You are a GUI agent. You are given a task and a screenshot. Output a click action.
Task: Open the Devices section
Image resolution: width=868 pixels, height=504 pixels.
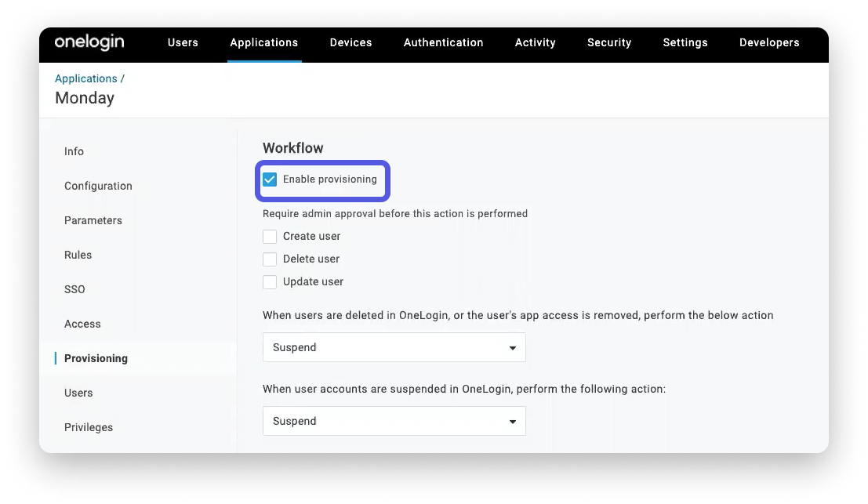tap(350, 43)
